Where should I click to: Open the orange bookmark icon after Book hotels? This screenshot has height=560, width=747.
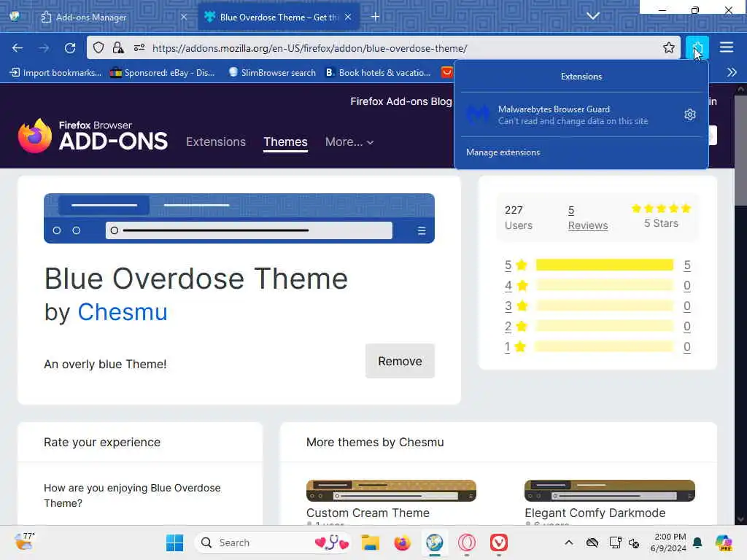click(x=446, y=72)
